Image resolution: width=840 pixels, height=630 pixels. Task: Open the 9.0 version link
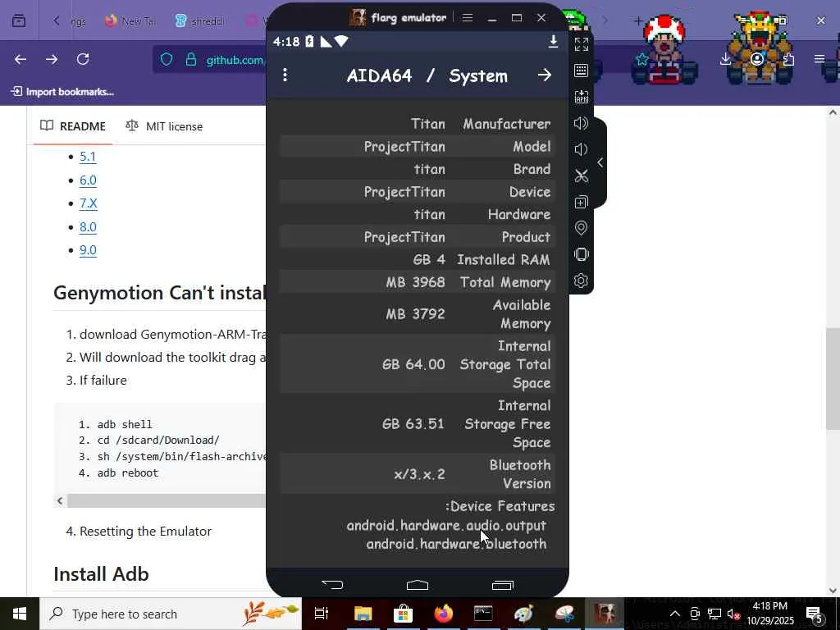[88, 250]
